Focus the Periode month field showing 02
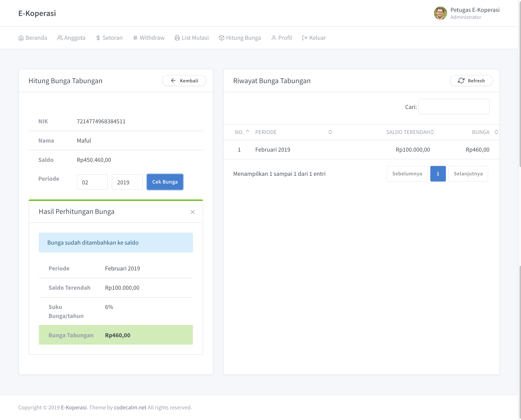The width and height of the screenshot is (521, 420). 92,182
